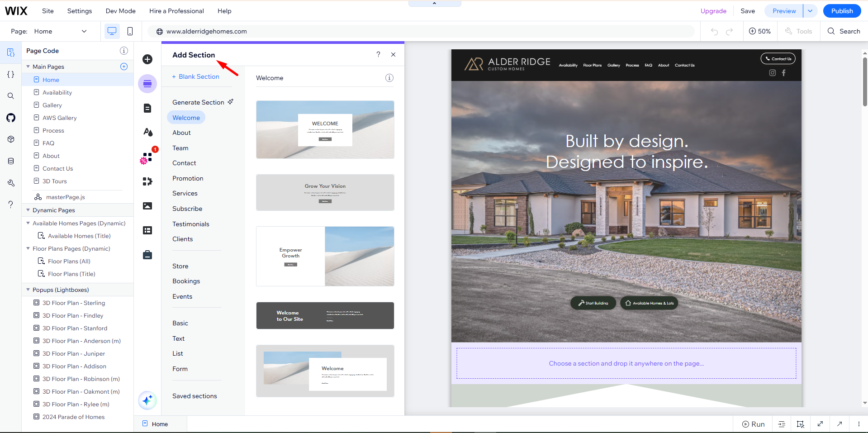868x433 pixels.
Task: Open the Site Design text and color icon
Action: coord(147,132)
